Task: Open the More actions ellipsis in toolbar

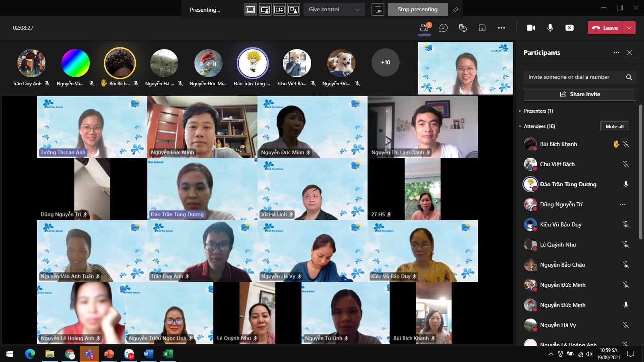Action: tap(502, 28)
